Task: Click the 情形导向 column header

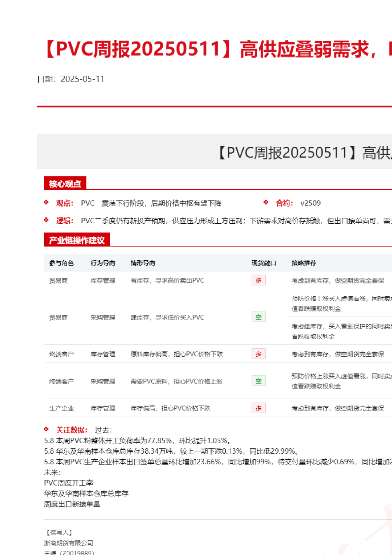Action: point(143,263)
